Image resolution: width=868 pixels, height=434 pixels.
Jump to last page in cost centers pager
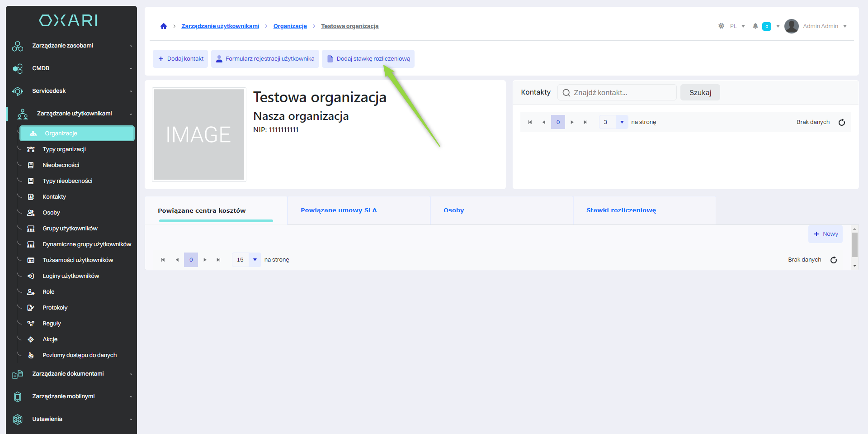218,260
